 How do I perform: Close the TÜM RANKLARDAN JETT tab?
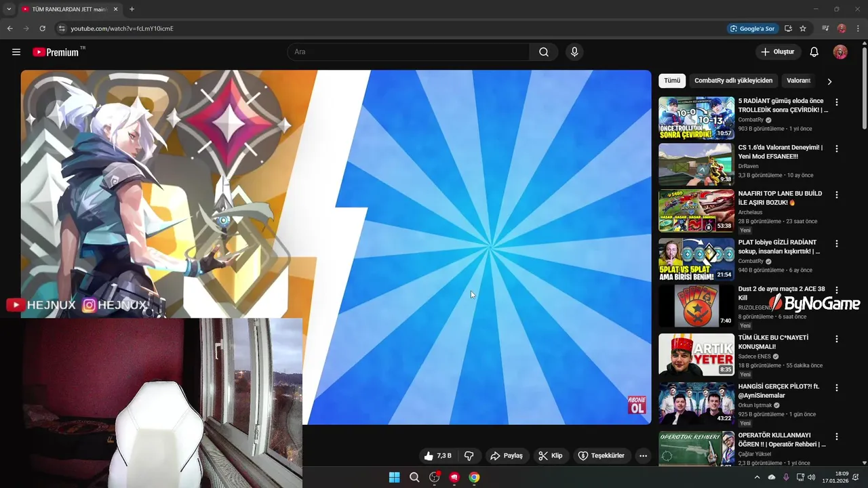point(115,9)
